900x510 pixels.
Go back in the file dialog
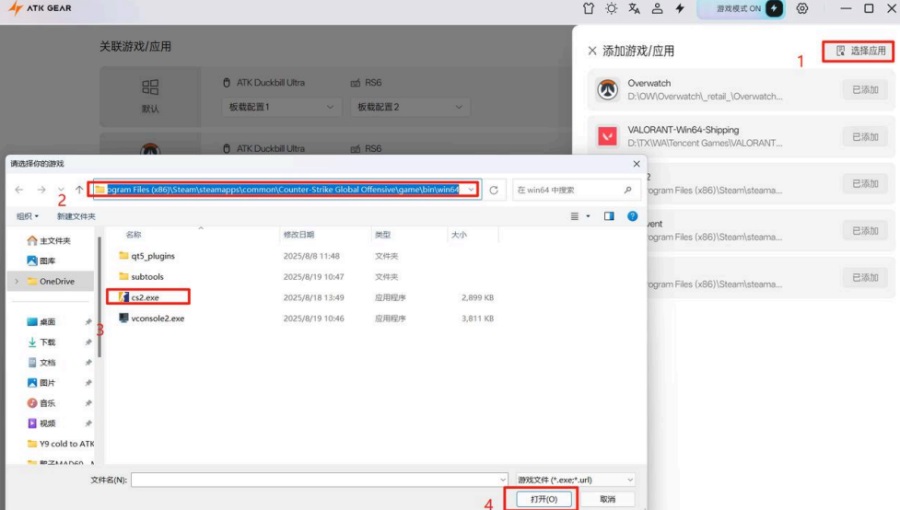[x=19, y=190]
